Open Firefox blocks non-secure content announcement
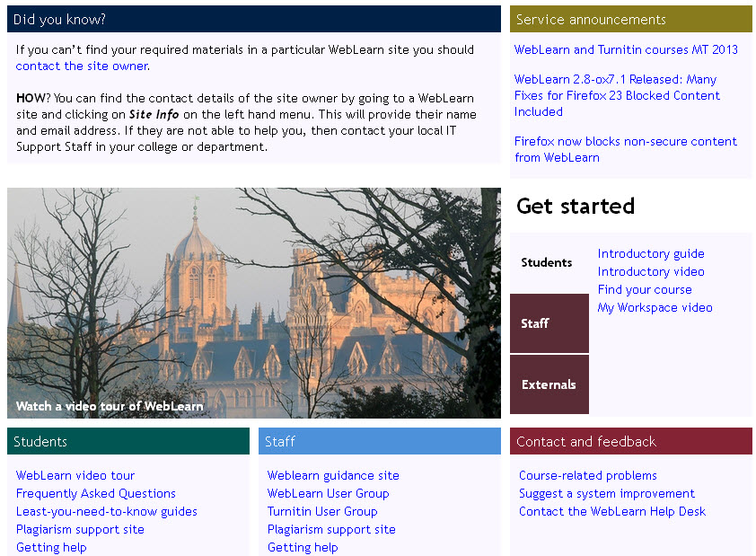This screenshot has width=756, height=556. [x=625, y=149]
